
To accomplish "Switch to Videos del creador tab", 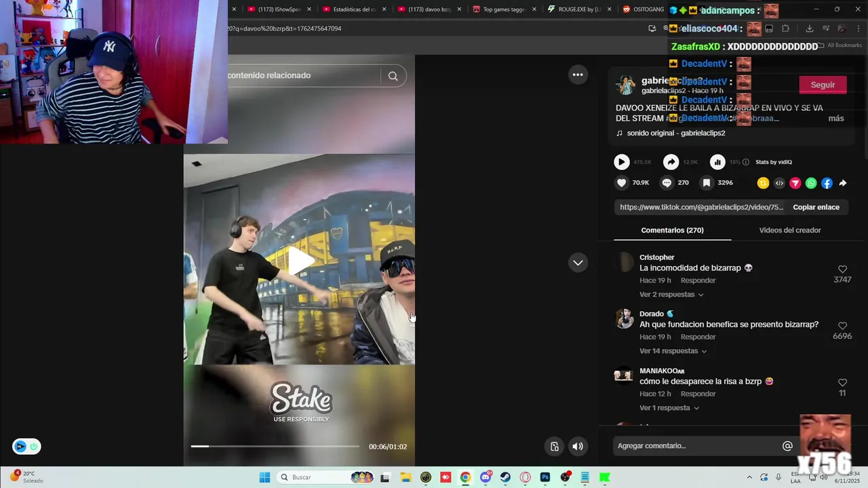I will point(790,230).
